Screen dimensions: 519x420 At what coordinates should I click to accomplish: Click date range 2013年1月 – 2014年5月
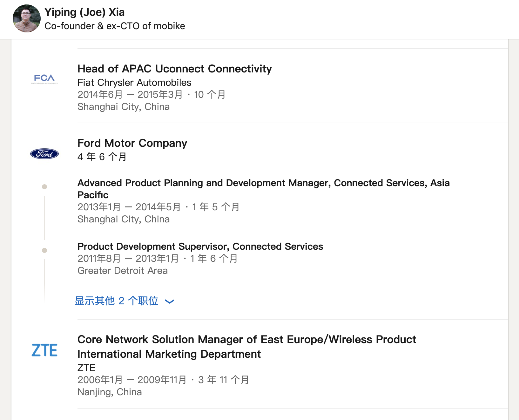click(x=129, y=207)
